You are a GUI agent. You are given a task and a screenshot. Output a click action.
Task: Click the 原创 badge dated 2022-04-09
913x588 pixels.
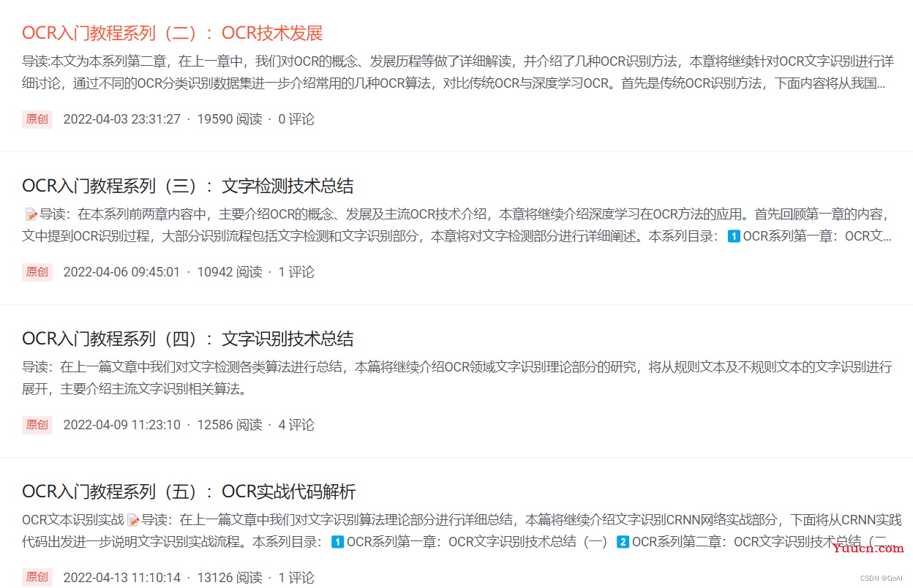coord(37,425)
